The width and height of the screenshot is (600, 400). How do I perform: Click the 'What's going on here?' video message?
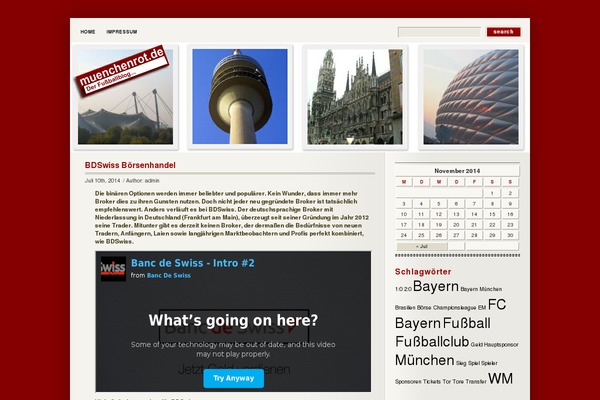(x=233, y=320)
